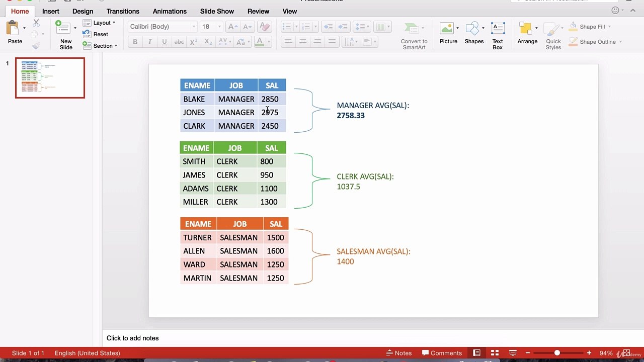Image resolution: width=644 pixels, height=362 pixels.
Task: Switch to Slide Sorter view icon
Action: click(x=495, y=353)
